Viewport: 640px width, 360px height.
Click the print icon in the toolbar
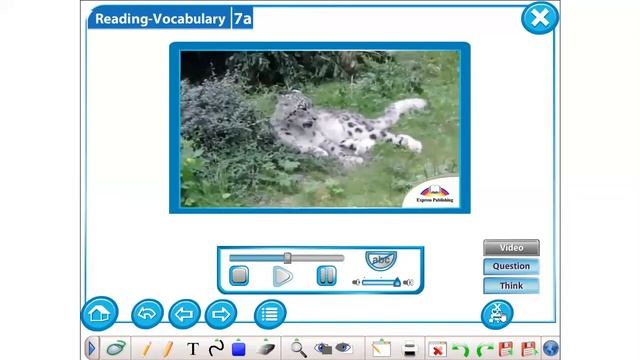(409, 349)
